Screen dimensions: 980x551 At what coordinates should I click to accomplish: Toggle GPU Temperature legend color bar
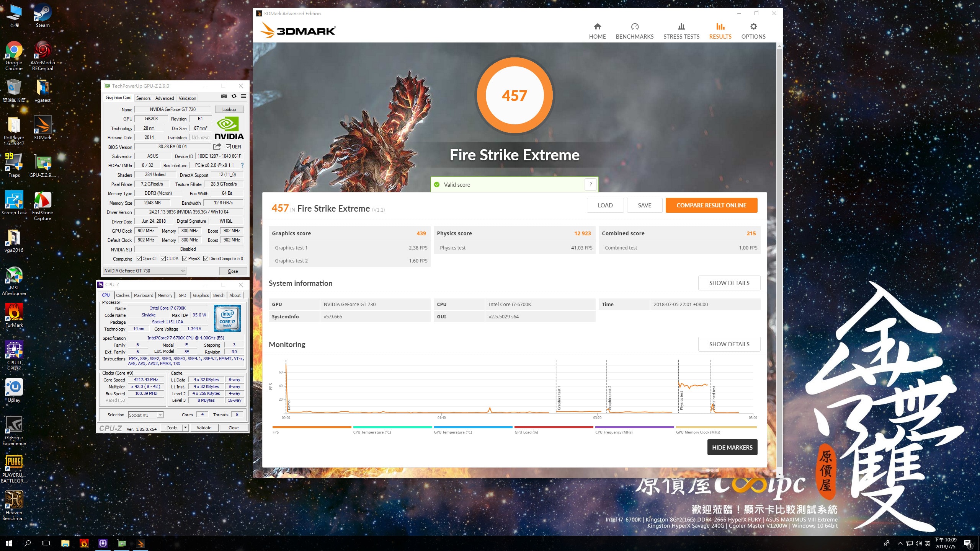coord(473,427)
